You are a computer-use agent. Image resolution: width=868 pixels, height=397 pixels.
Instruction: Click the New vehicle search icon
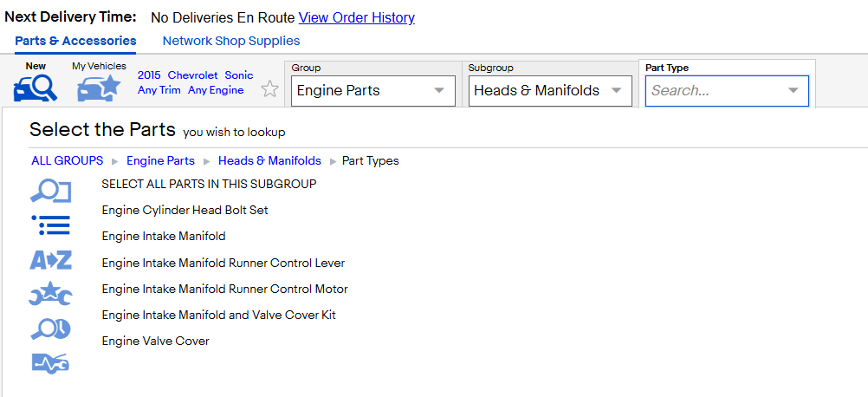click(x=35, y=88)
